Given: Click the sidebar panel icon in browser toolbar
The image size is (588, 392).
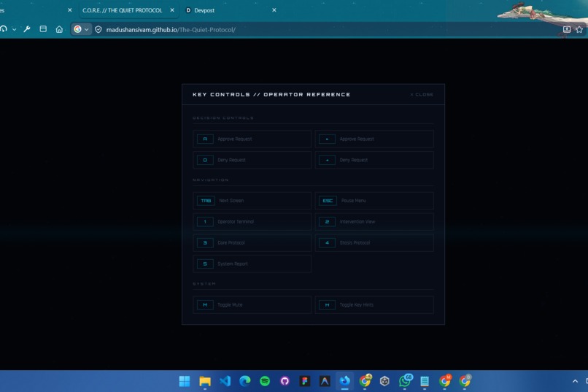Looking at the screenshot, I should coord(43,29).
